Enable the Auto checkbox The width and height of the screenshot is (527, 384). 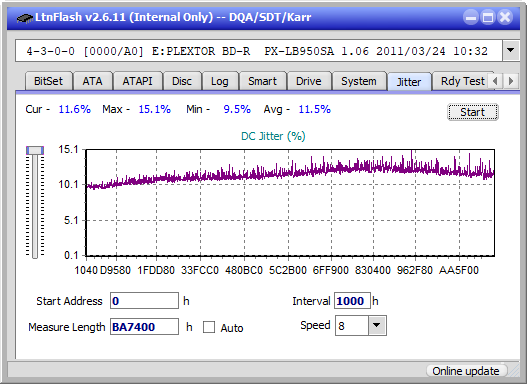(x=209, y=327)
